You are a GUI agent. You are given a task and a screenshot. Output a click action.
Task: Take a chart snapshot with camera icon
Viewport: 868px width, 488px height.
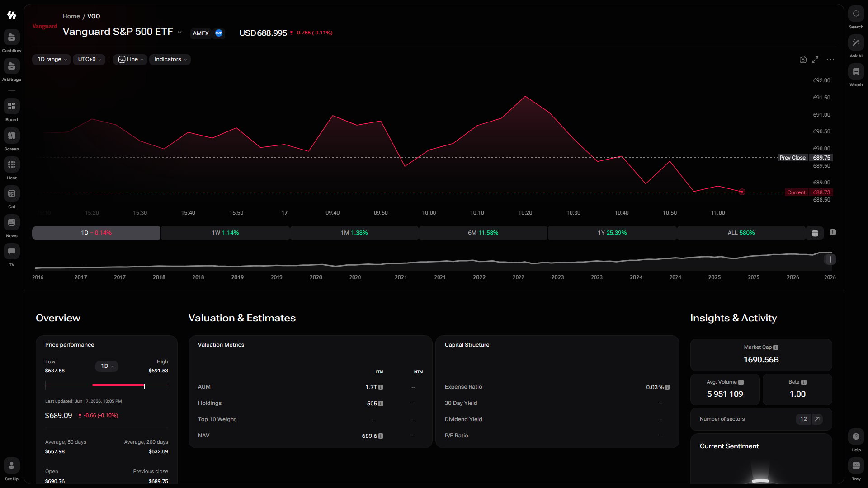point(803,60)
